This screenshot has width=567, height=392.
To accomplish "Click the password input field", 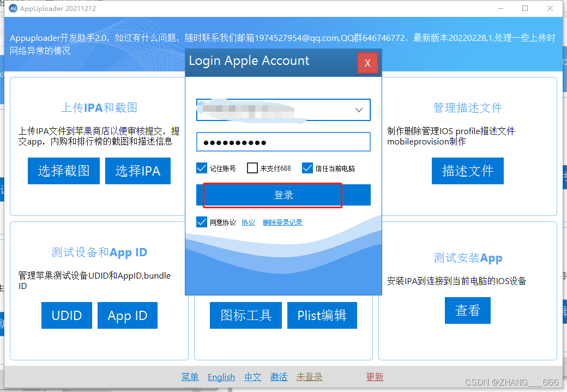I will [283, 142].
